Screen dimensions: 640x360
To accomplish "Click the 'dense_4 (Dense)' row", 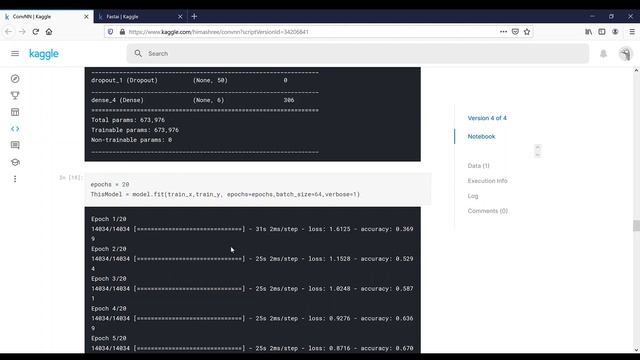I will 192,100.
